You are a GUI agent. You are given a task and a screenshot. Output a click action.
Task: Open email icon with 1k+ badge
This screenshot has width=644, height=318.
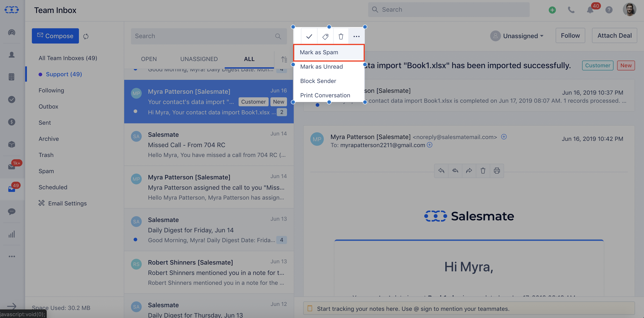click(11, 166)
